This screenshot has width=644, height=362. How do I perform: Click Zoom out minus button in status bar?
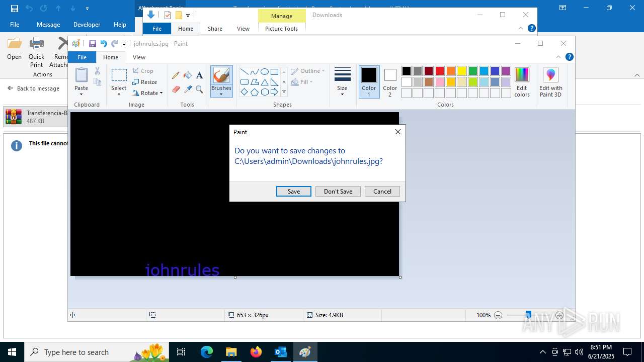(x=498, y=315)
